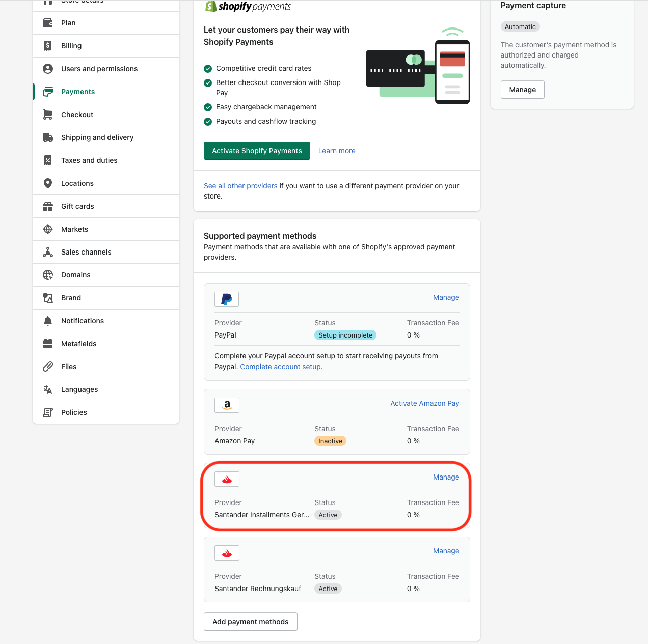Open store Policies
The width and height of the screenshot is (648, 644).
click(x=106, y=412)
